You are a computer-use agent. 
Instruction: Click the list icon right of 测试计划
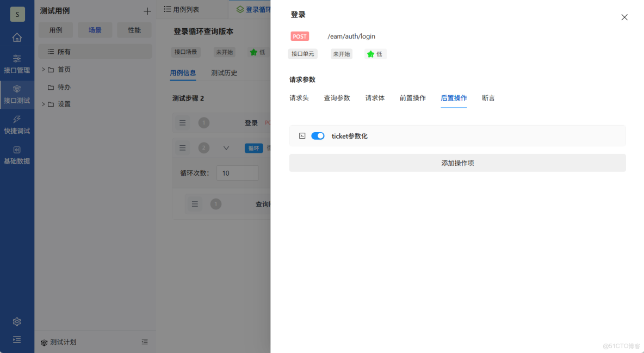click(145, 342)
